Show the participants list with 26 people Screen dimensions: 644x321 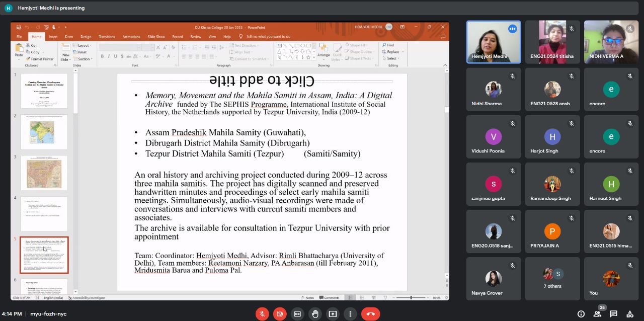[597, 314]
